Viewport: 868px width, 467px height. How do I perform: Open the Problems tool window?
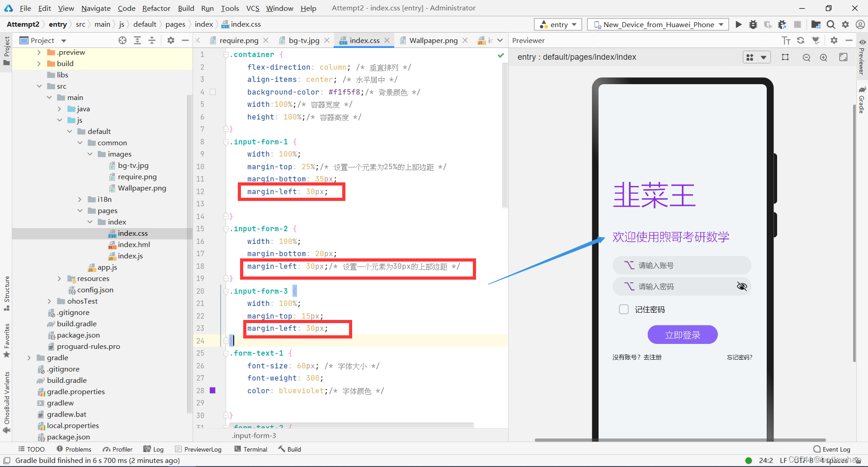point(74,449)
